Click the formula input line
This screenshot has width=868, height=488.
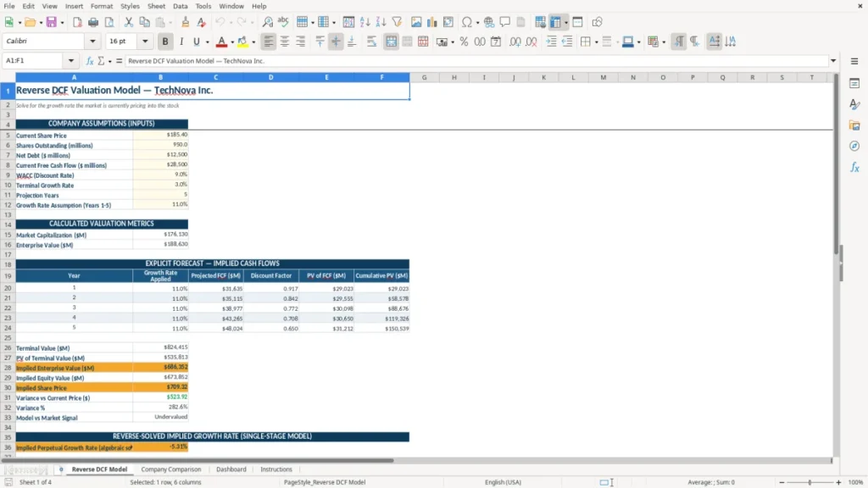pos(476,61)
